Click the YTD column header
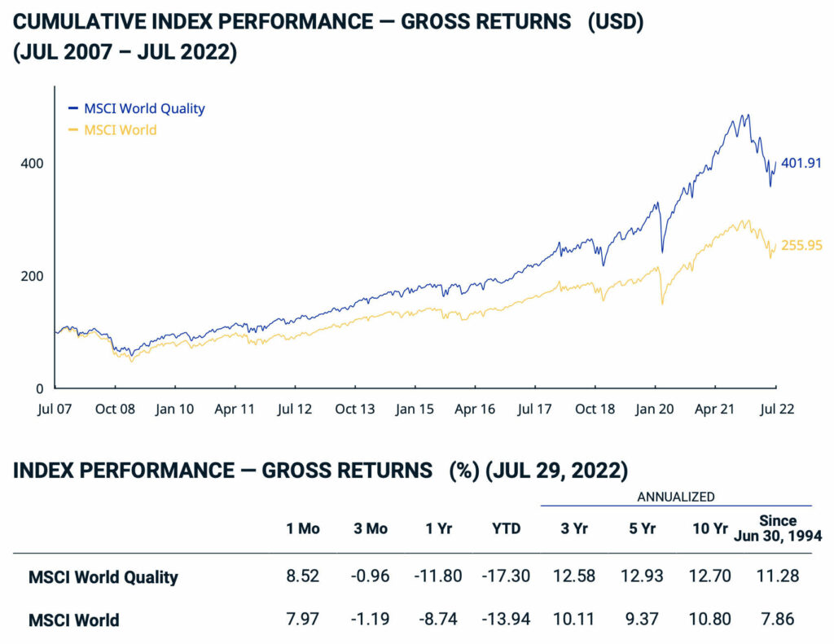Screen dimensions: 834x644 506,528
